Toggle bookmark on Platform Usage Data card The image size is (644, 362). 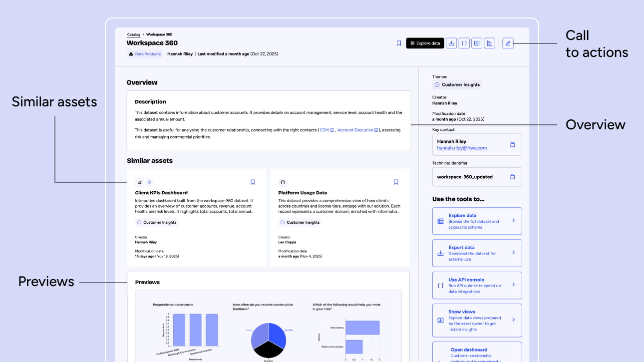pyautogui.click(x=396, y=182)
